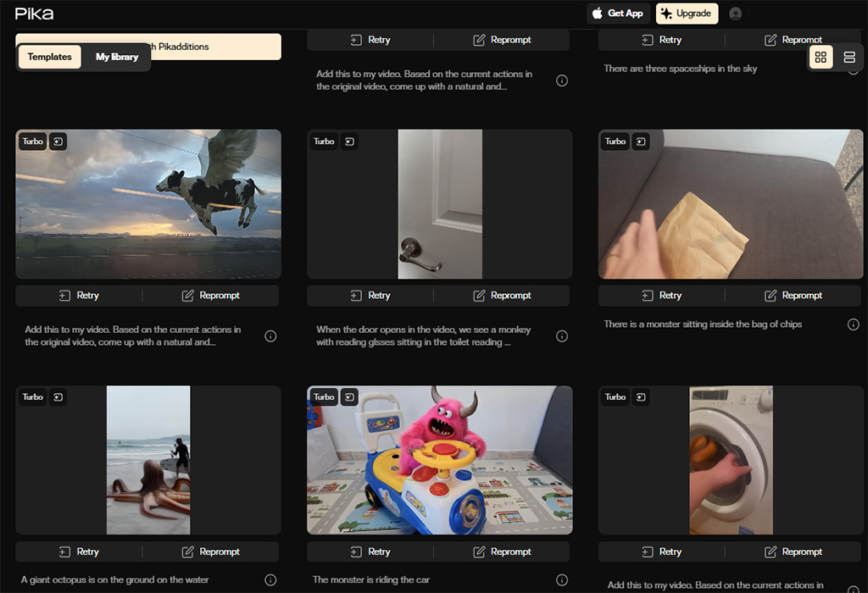The image size is (868, 593).
Task: Retry the giant octopus video
Action: point(79,551)
